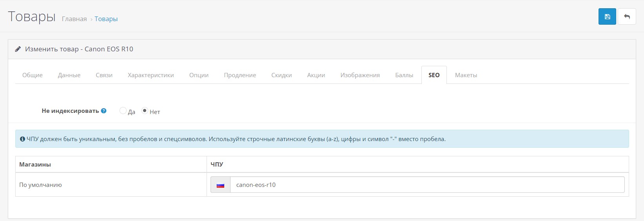Click the Russian flag language icon
Screen dimensions: 644x221
point(220,185)
